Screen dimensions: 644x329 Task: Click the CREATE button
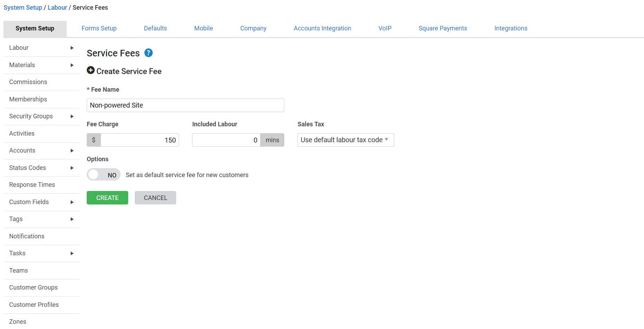107,198
